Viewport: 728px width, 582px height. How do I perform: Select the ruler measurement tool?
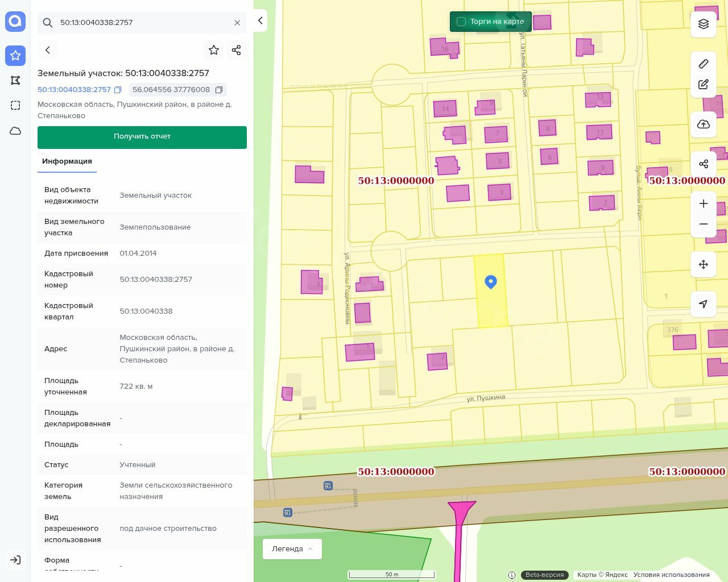[x=704, y=64]
